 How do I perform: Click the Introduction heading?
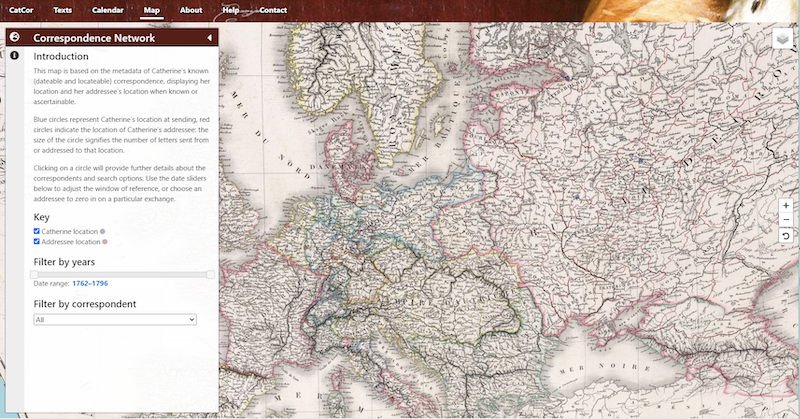tap(61, 56)
